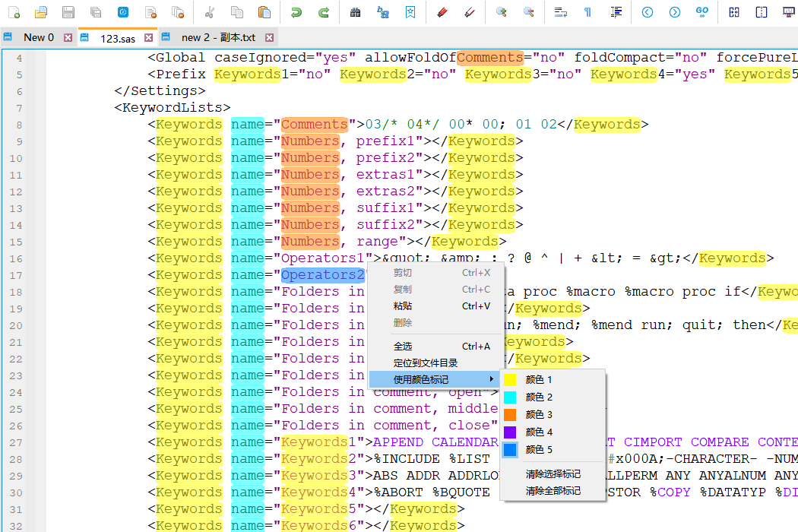The image size is (798, 532).
Task: Close the New 0 tab
Action: (68, 38)
